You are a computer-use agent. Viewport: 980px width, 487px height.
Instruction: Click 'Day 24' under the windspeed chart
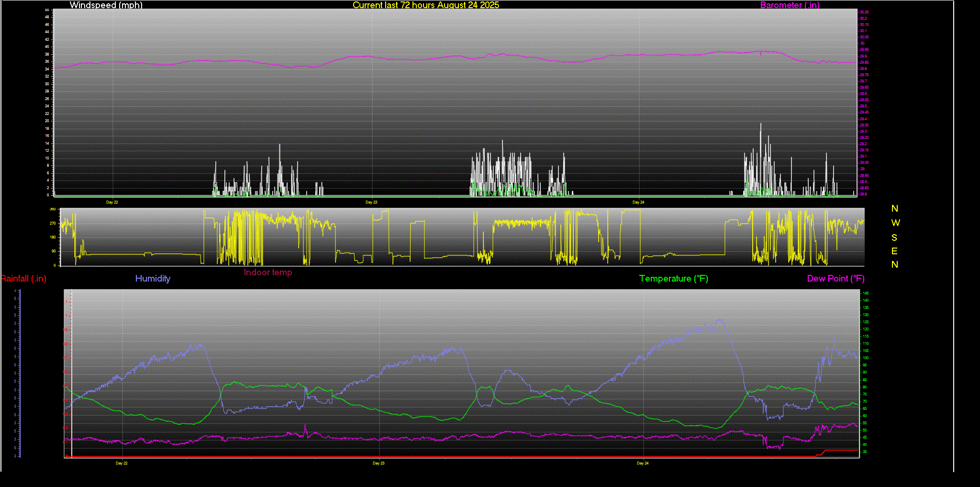pyautogui.click(x=638, y=202)
